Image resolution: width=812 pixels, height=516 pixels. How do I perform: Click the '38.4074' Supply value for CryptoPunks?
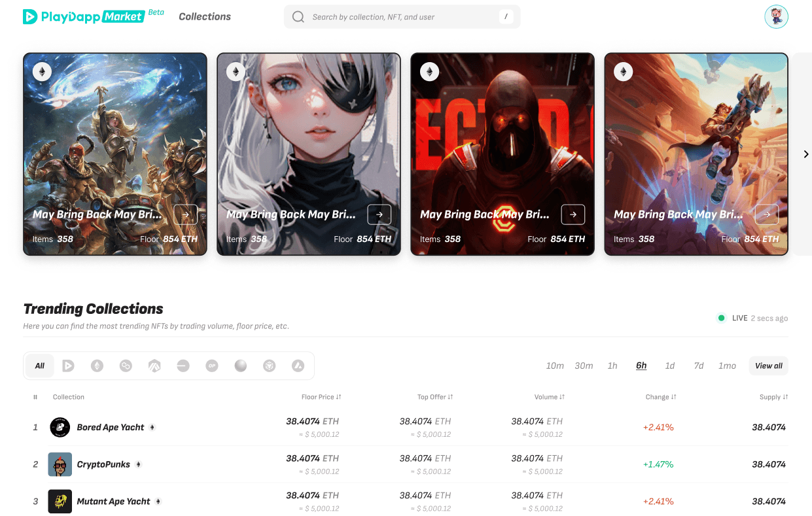[769, 464]
